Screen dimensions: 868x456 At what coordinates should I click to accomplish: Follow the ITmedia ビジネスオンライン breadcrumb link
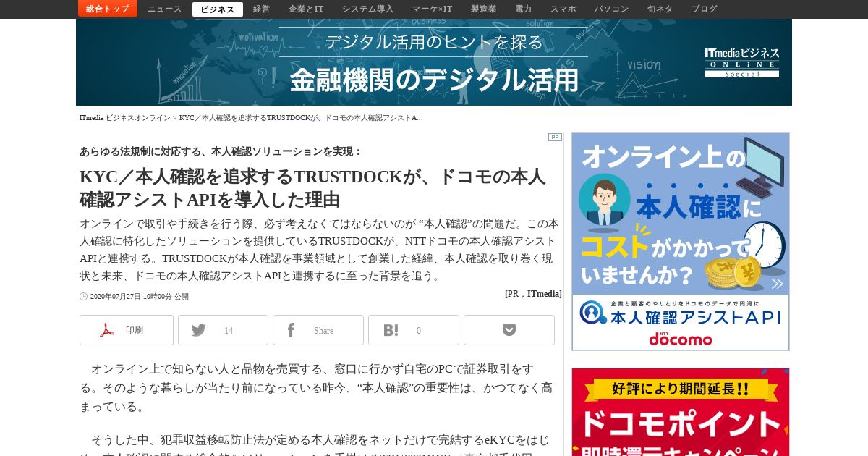click(125, 117)
